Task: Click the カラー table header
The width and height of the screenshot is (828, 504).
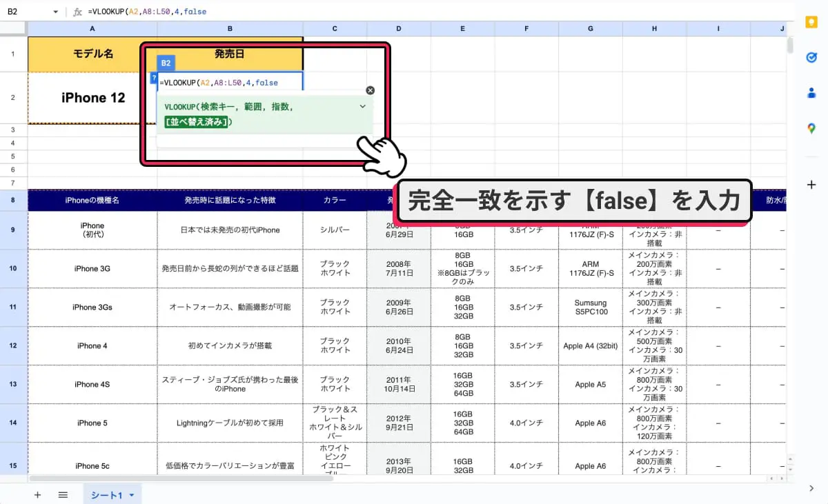Action: pos(335,200)
